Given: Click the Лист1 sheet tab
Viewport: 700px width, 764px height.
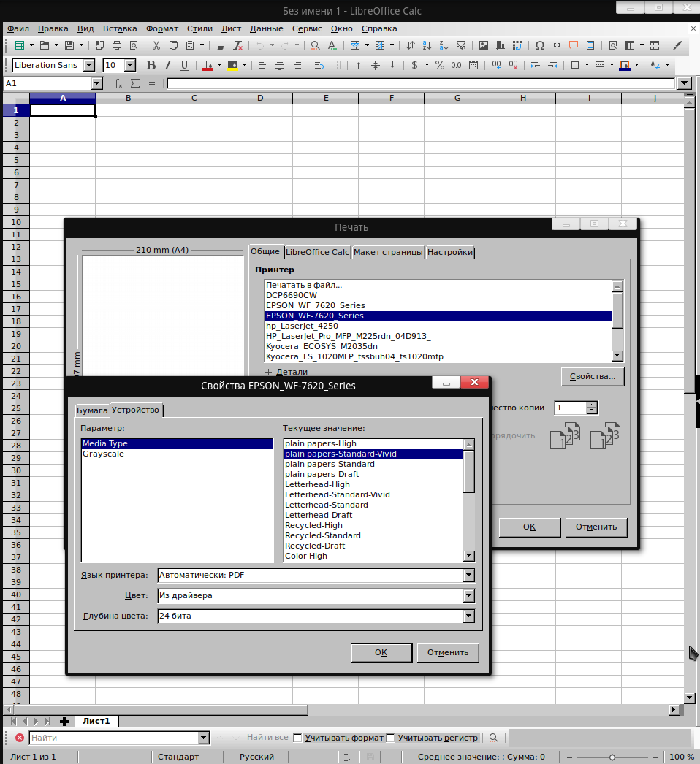Looking at the screenshot, I should click(96, 721).
